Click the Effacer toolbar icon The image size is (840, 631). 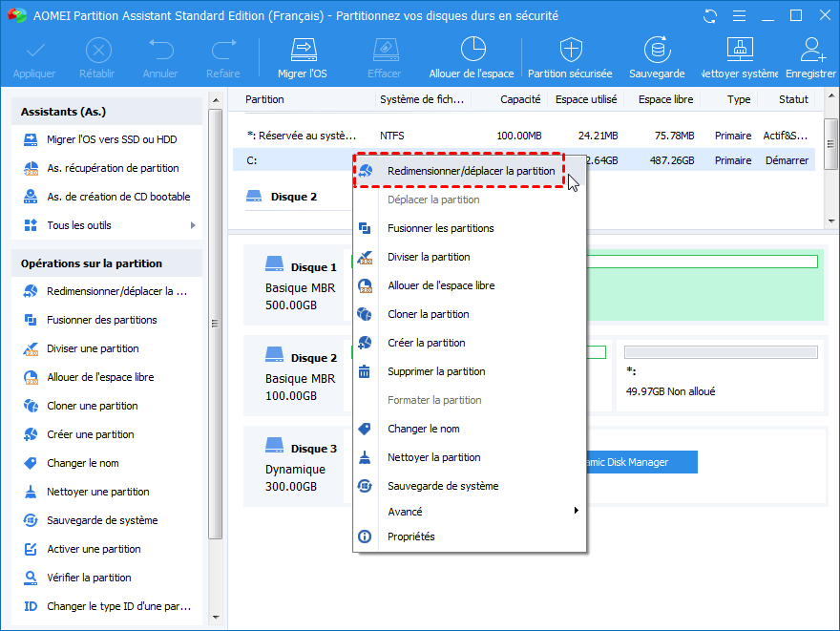[x=386, y=51]
